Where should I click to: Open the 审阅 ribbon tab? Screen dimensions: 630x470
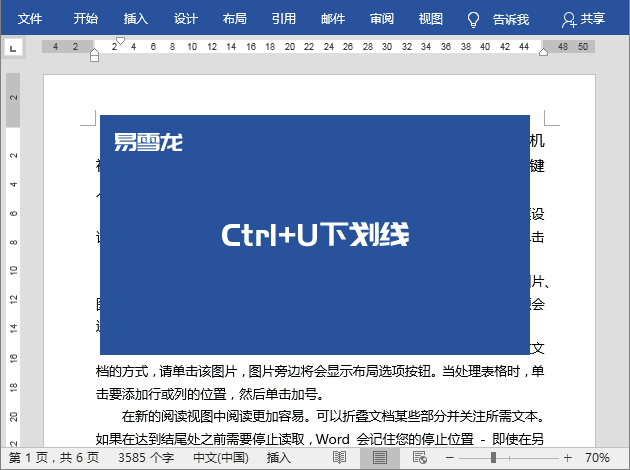(382, 18)
